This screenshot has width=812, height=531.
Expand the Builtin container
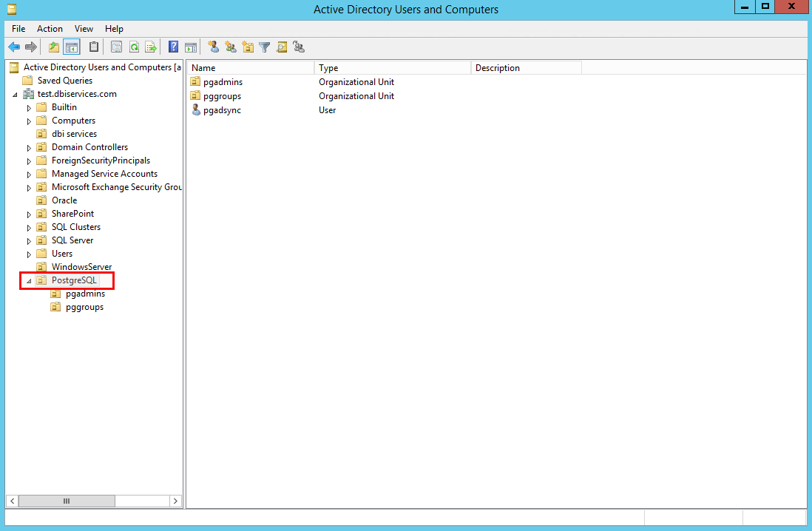(x=29, y=108)
